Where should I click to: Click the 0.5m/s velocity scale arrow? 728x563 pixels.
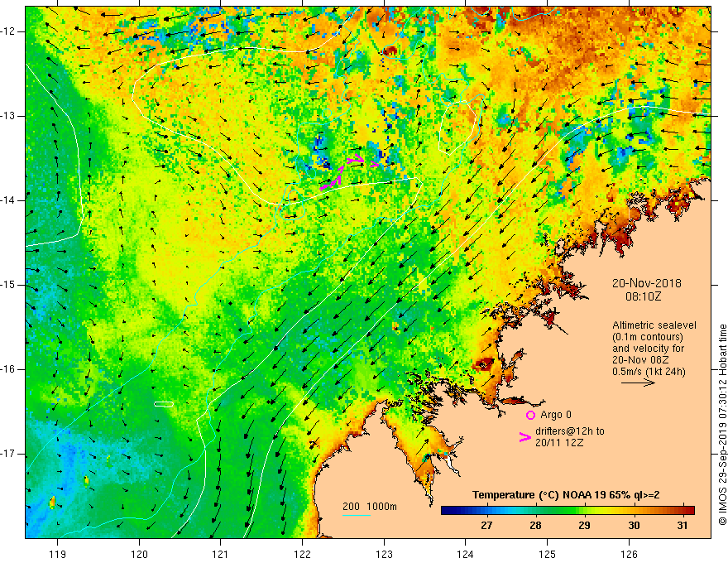[x=638, y=383]
